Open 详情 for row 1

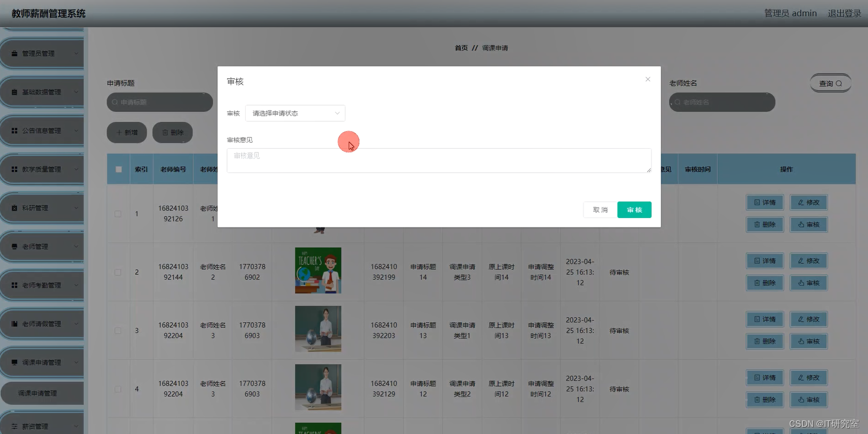click(x=765, y=202)
